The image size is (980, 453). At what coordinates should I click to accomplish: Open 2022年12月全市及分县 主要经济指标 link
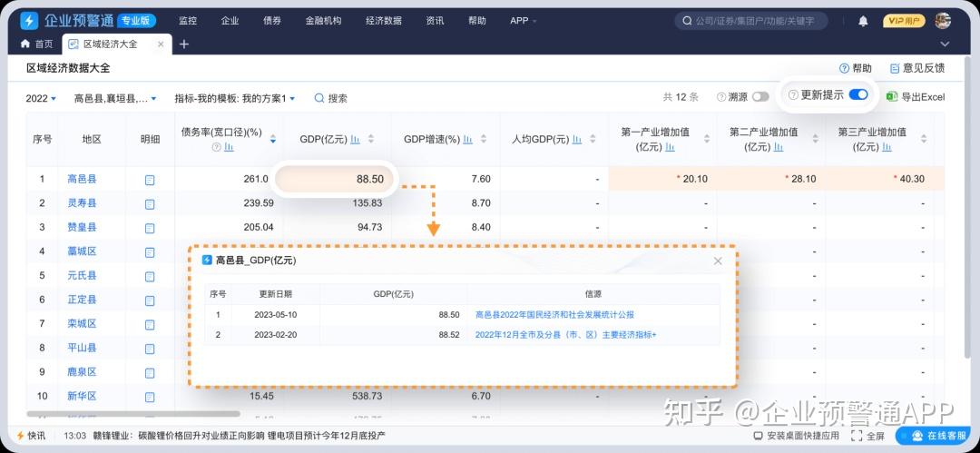tap(566, 335)
